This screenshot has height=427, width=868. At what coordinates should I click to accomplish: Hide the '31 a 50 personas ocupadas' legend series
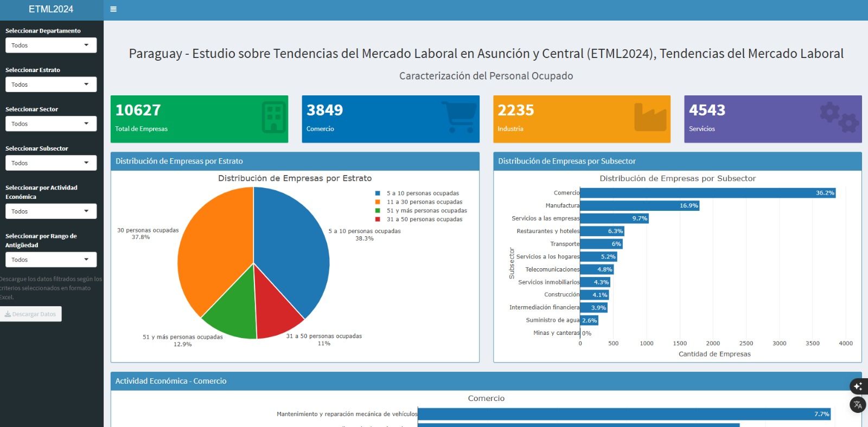click(x=424, y=219)
